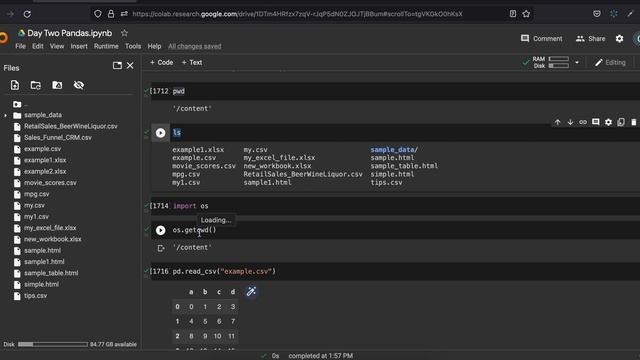
Task: Select RetailSales_BeerWineLiquor.csv file
Action: pos(71,127)
